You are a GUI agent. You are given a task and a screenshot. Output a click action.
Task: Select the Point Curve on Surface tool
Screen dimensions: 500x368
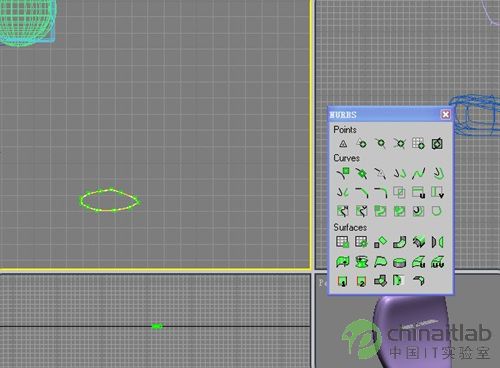pos(399,211)
